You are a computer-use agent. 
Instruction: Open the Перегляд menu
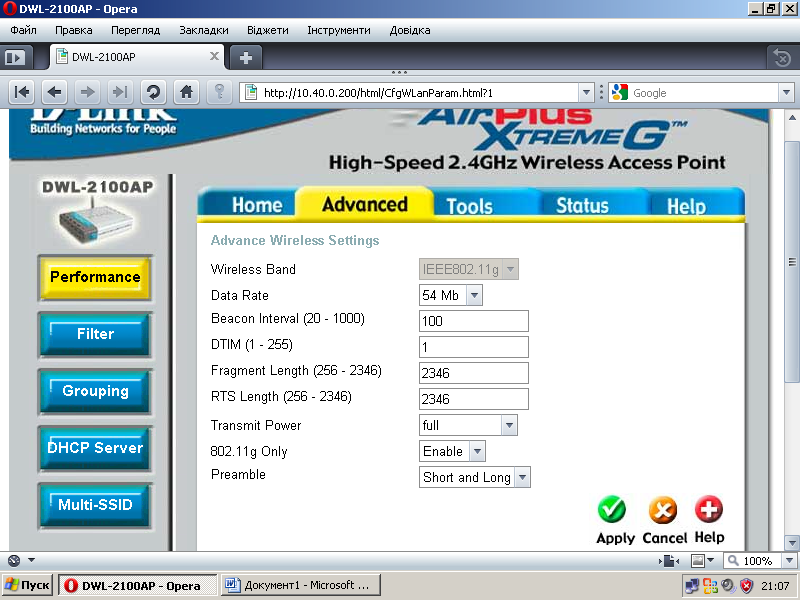click(x=136, y=30)
